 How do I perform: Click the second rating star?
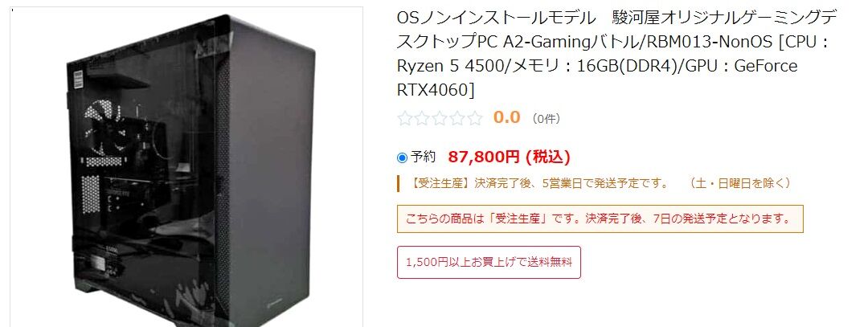click(423, 118)
